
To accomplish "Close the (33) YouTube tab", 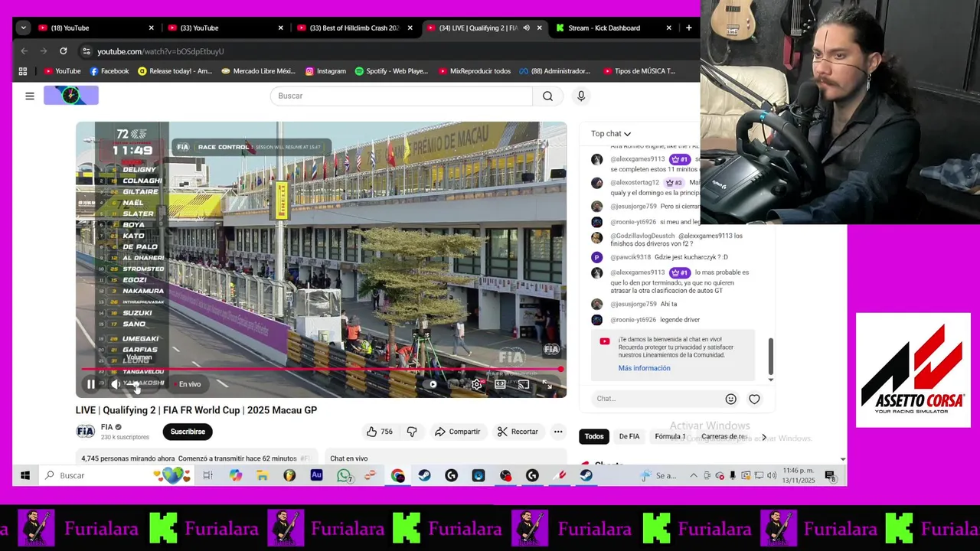I will pyautogui.click(x=280, y=28).
